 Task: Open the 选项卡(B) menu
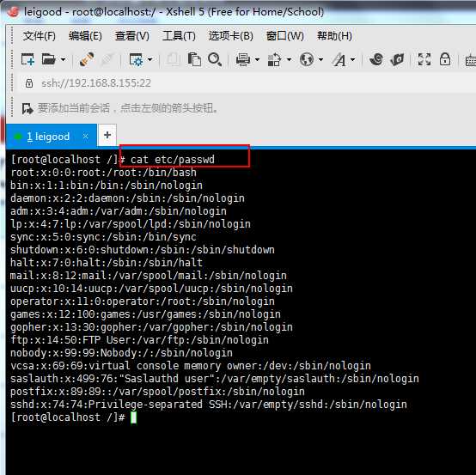click(x=231, y=36)
